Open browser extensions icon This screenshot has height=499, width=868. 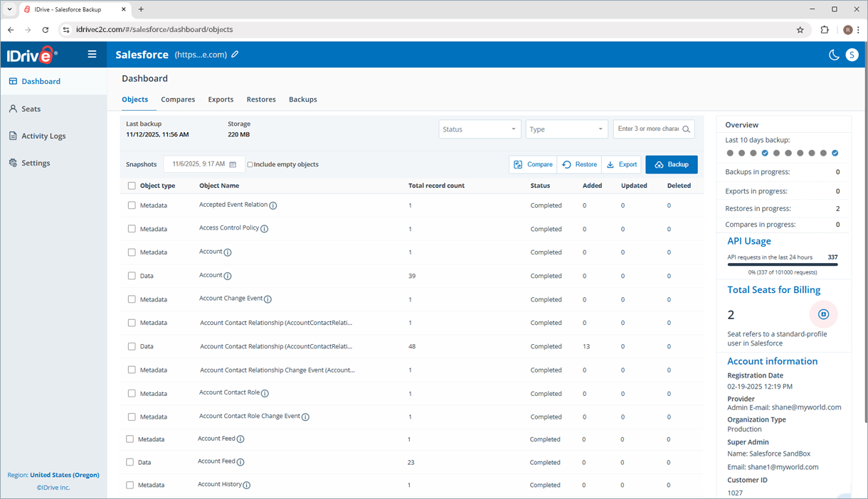pos(825,30)
